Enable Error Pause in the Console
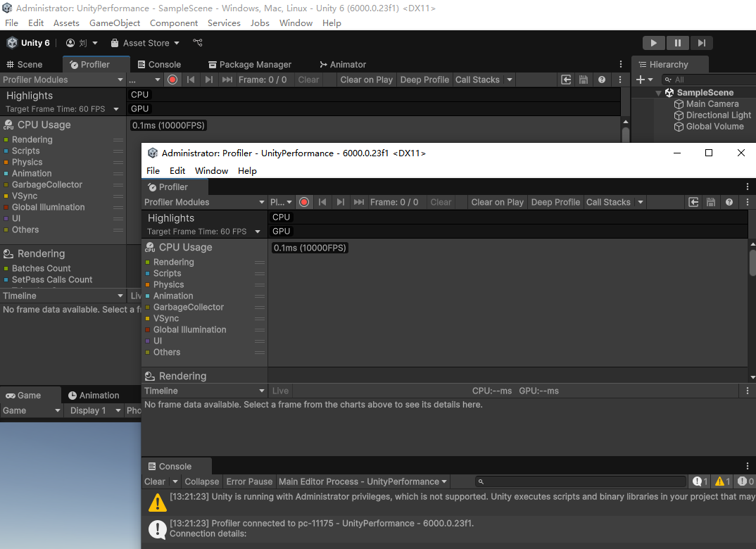This screenshot has width=756, height=549. click(249, 481)
